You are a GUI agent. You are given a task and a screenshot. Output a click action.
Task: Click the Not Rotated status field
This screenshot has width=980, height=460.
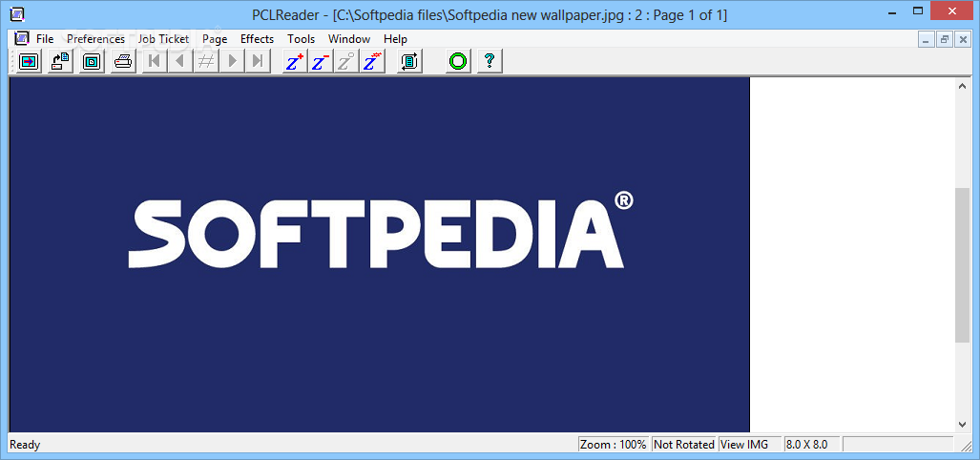[x=684, y=445]
